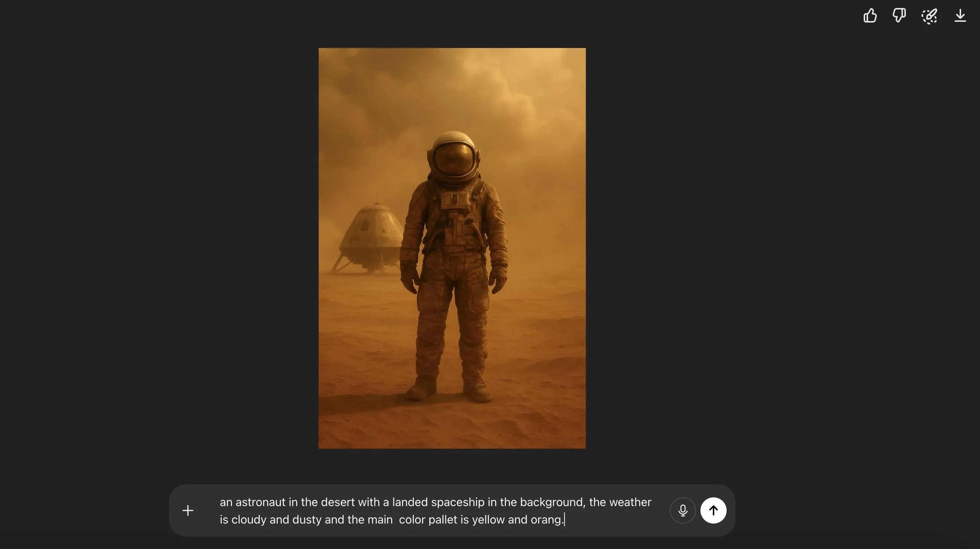980x549 pixels.
Task: Click the word "desert" in prompt
Action: (x=337, y=502)
